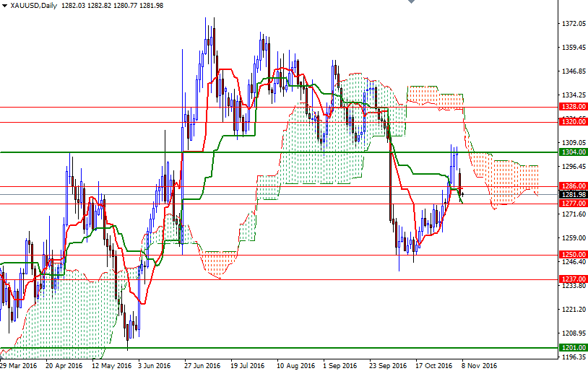Screen dimensions: 588x371
Task: Click the 17 Oct 2016 date label
Action: (x=434, y=365)
